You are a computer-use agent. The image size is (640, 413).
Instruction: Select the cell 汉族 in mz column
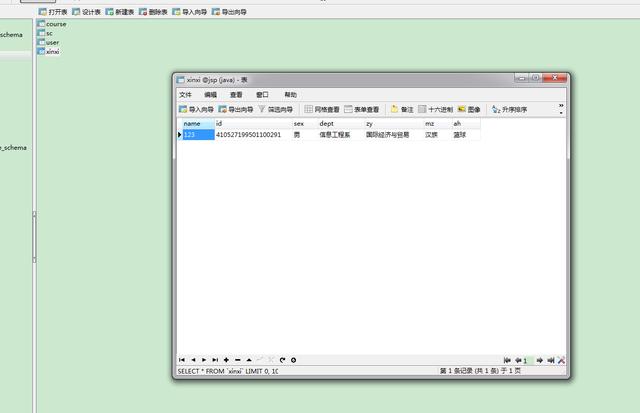pos(438,135)
